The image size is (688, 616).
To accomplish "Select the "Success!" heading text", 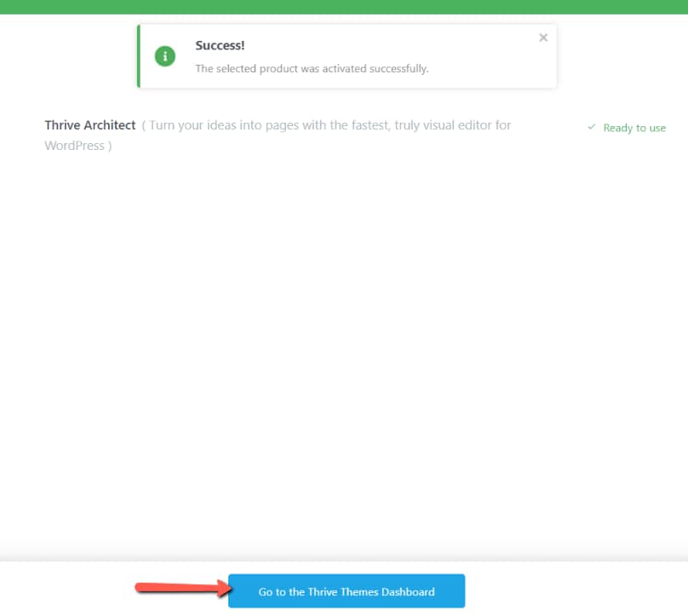I will click(220, 46).
